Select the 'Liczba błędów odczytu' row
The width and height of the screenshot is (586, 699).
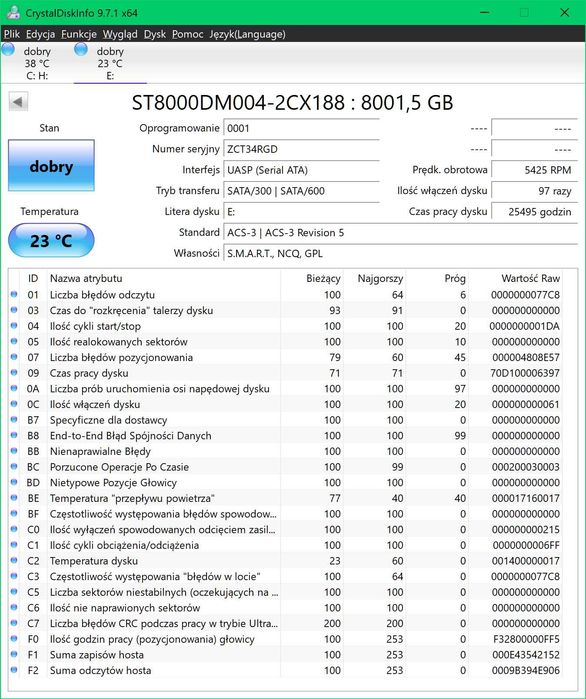pyautogui.click(x=285, y=295)
